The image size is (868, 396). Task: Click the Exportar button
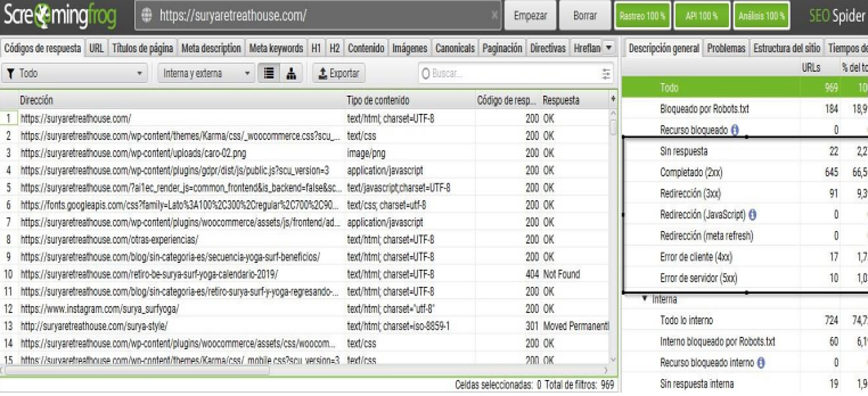339,73
